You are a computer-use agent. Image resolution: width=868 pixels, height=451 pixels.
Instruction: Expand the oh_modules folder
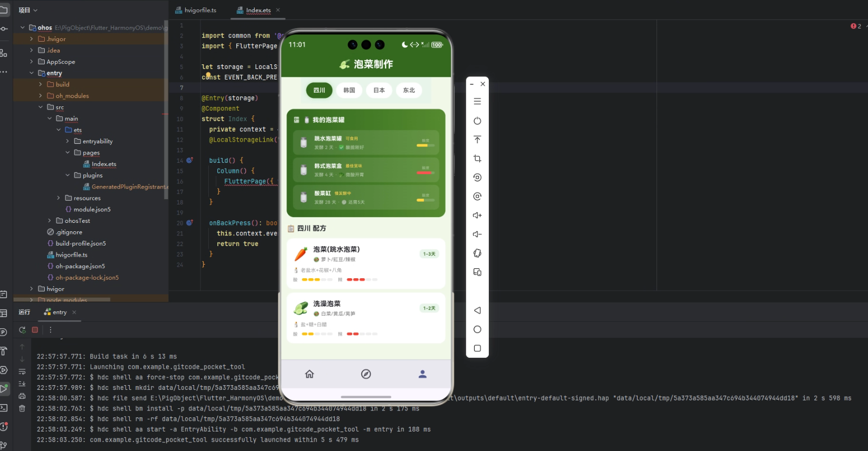41,96
